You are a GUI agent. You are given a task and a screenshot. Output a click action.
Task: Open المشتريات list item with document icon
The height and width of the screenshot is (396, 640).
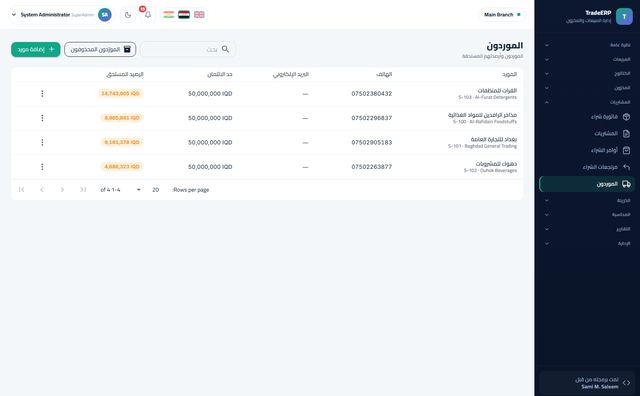[587, 133]
